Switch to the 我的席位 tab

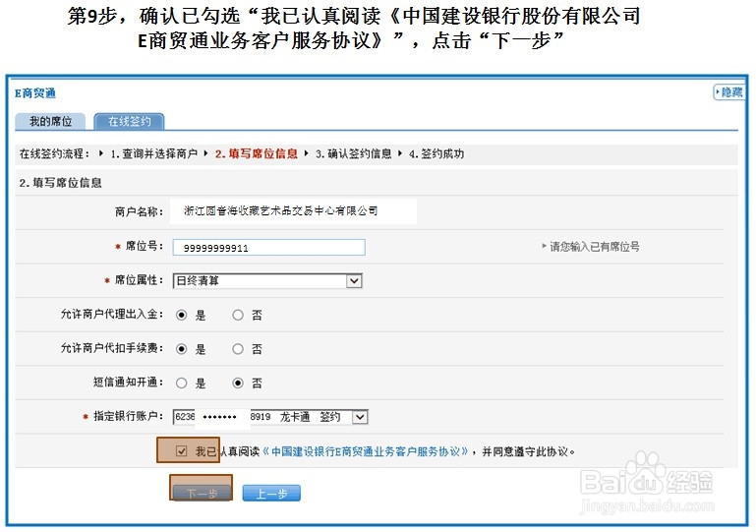click(x=50, y=122)
